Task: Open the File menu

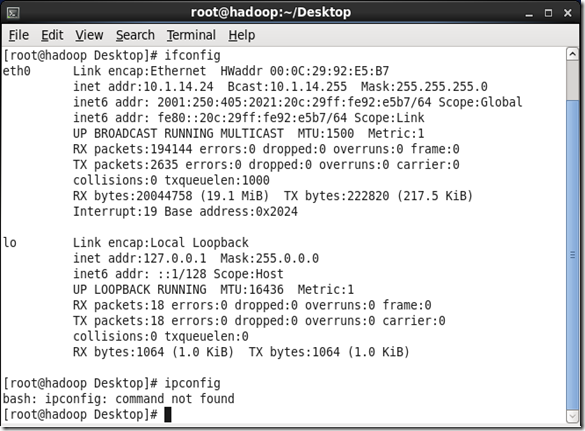Action: point(19,35)
